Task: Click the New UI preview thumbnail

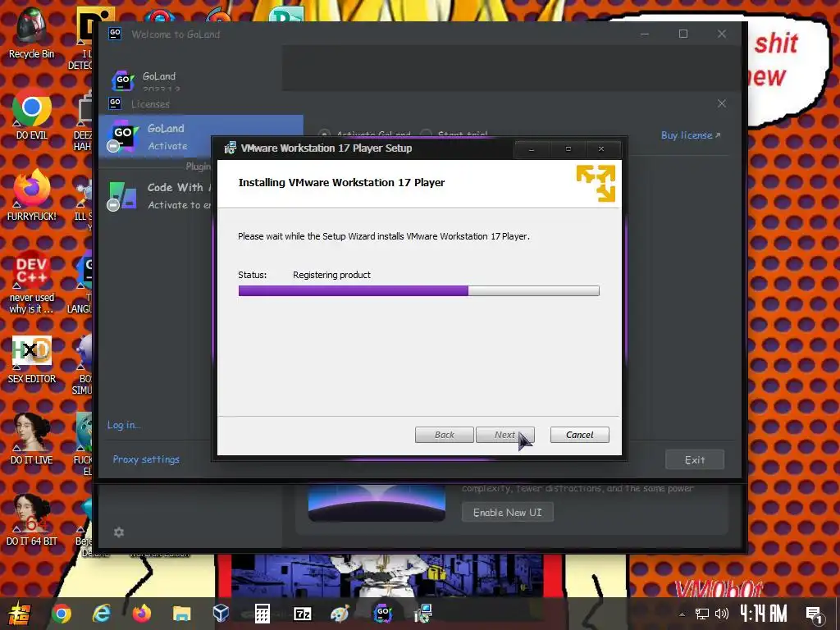Action: point(377,503)
